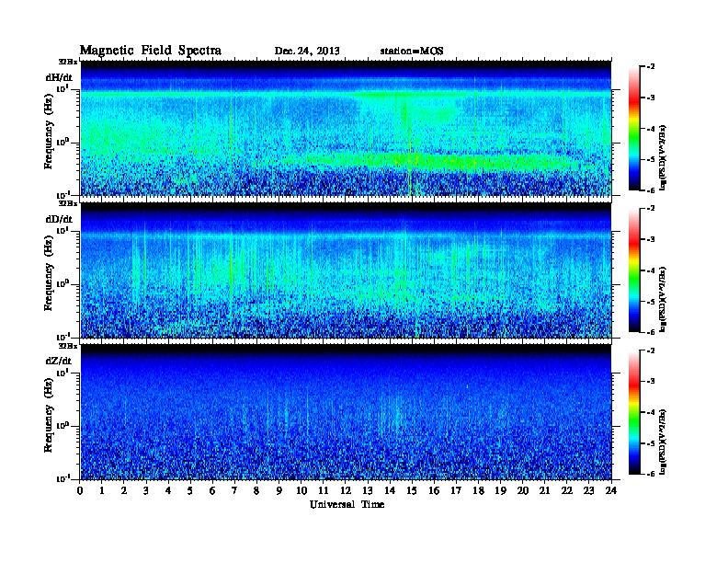The height and width of the screenshot is (563, 728).
Task: Click the '-6' value on dZ/dt colorbar
Action: [x=650, y=474]
